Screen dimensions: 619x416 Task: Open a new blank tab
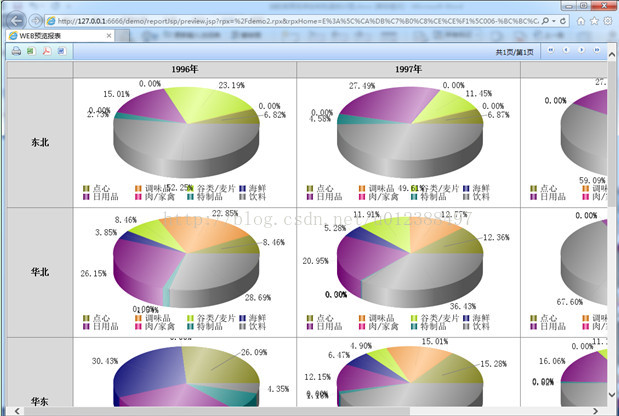[x=122, y=36]
